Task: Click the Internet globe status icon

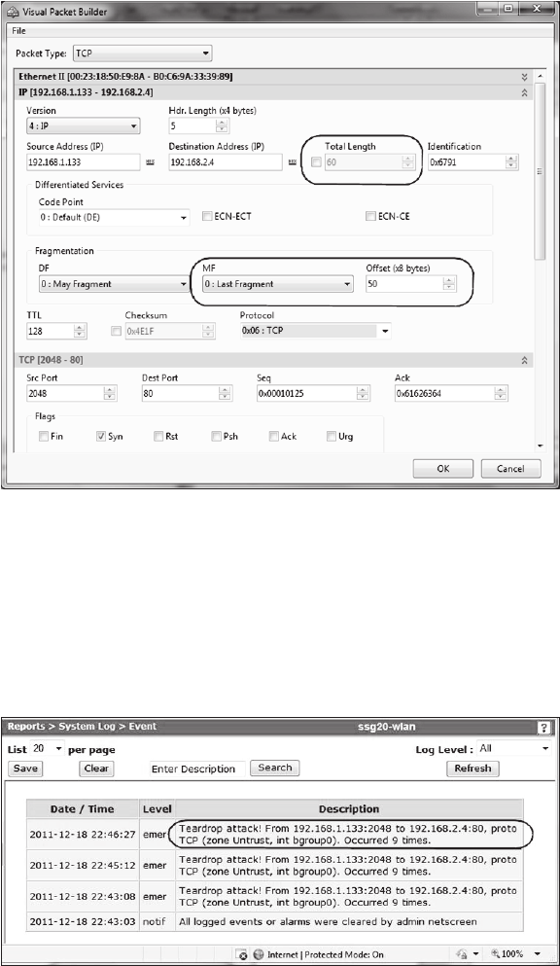Action: click(x=259, y=954)
